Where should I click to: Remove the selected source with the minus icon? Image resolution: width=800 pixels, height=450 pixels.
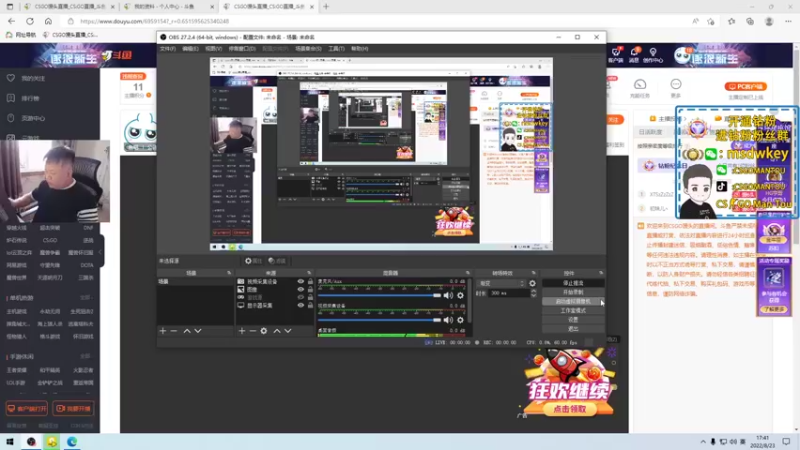pyautogui.click(x=253, y=331)
